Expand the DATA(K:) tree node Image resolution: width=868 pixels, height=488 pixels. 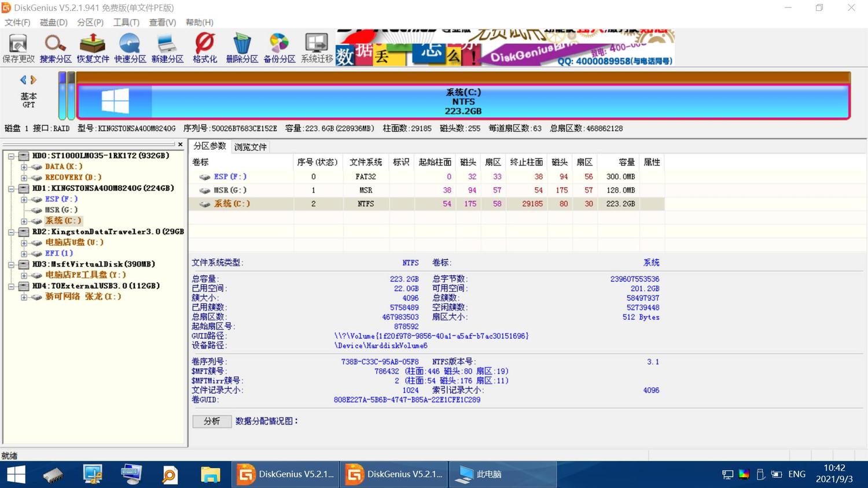click(x=24, y=167)
